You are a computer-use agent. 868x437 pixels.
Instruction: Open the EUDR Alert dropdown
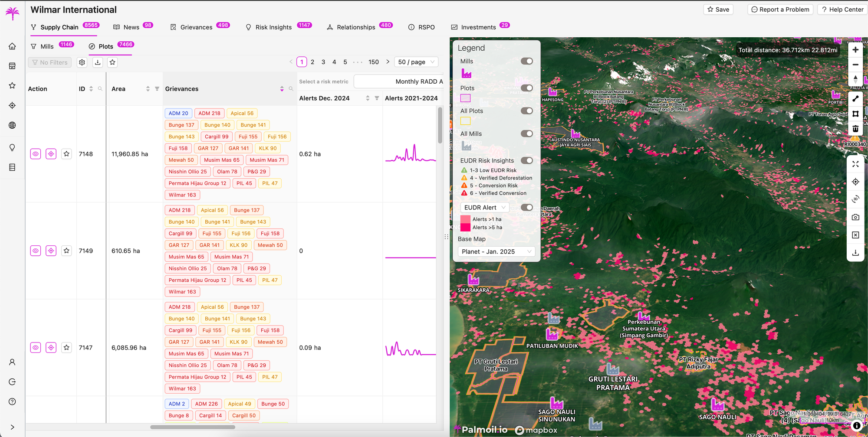484,208
